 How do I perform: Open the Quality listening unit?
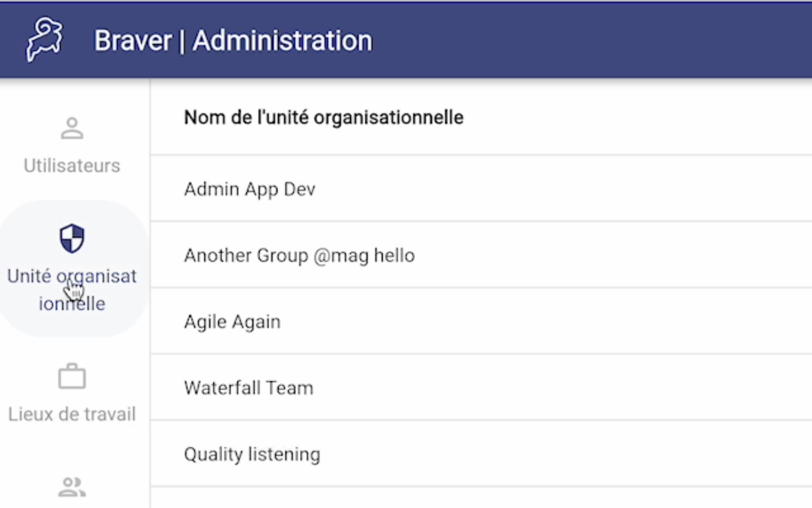coord(481,454)
